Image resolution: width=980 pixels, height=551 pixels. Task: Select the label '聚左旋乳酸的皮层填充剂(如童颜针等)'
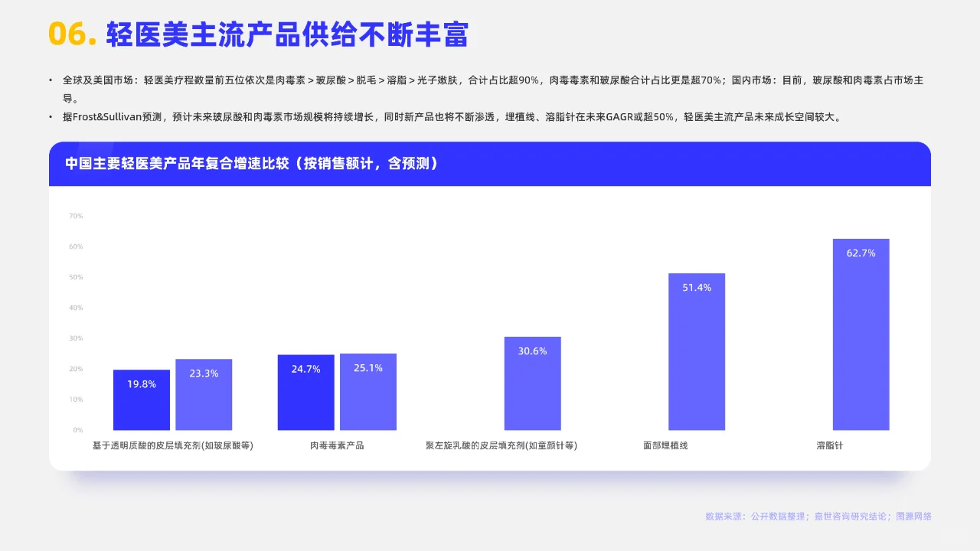[501, 445]
